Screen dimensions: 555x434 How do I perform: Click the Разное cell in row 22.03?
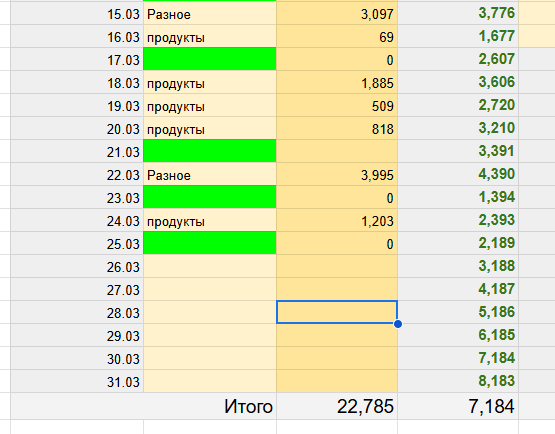(x=210, y=175)
